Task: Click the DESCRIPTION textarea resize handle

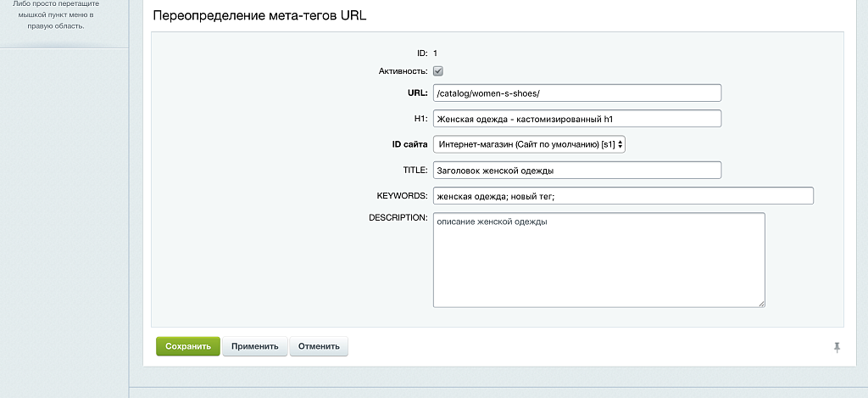Action: coord(761,303)
